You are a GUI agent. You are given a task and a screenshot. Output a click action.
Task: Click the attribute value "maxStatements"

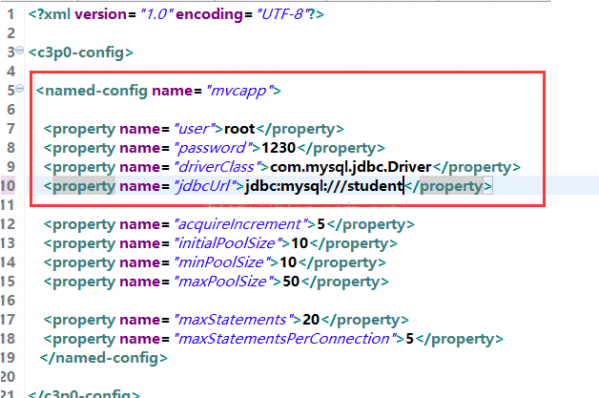[233, 320]
